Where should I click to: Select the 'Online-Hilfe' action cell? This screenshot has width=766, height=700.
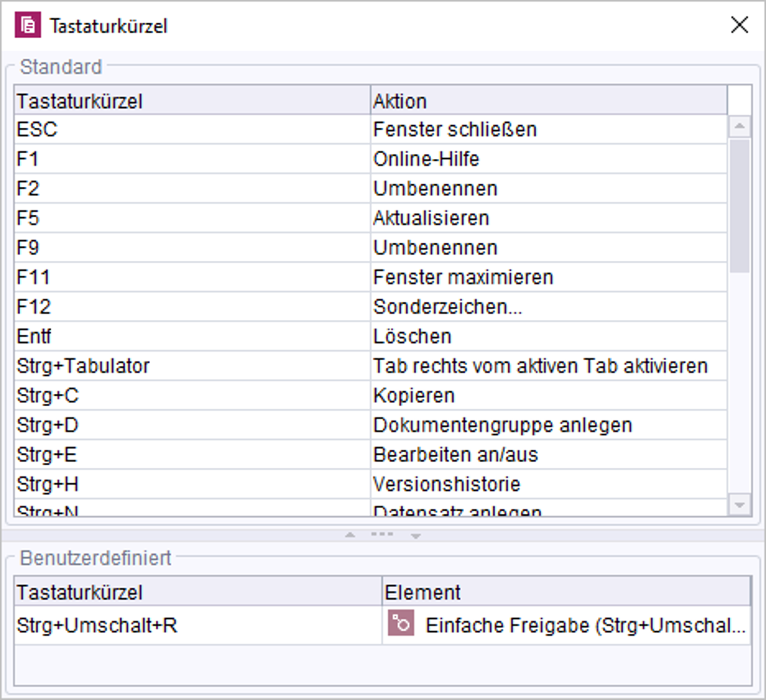(549, 159)
